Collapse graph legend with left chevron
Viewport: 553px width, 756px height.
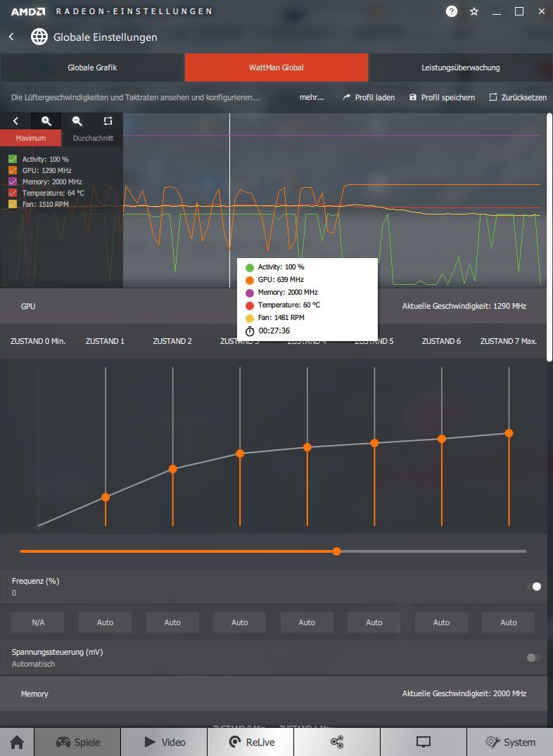click(15, 121)
